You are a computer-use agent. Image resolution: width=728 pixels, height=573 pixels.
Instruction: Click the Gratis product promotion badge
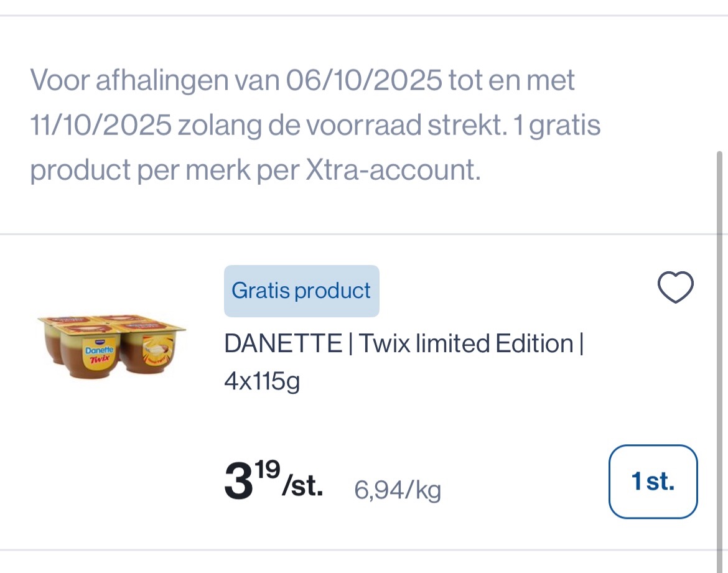point(301,291)
